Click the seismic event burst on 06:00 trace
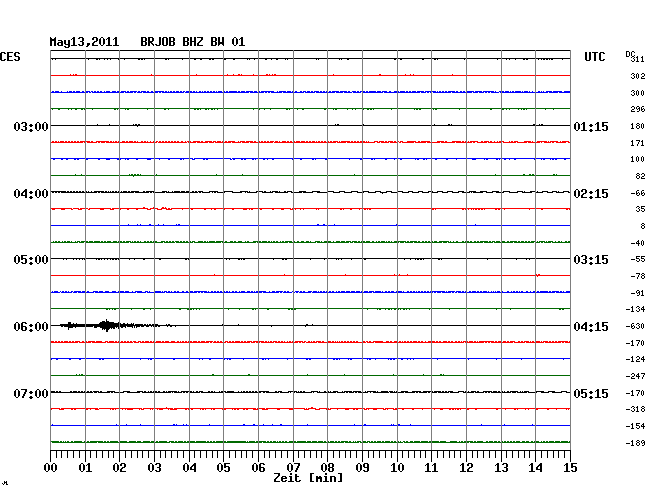Image resolution: width=650 pixels, height=494 pixels. (107, 325)
